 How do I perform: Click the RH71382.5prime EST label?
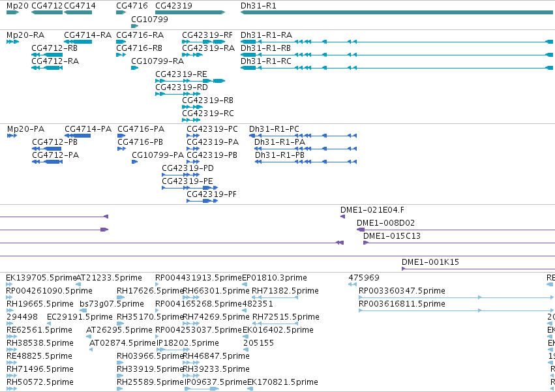(285, 291)
